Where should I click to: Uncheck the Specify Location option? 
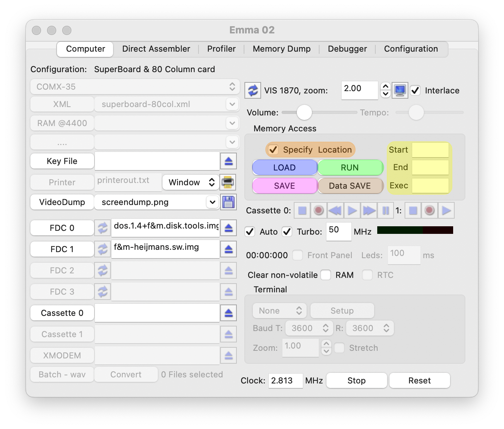[273, 150]
